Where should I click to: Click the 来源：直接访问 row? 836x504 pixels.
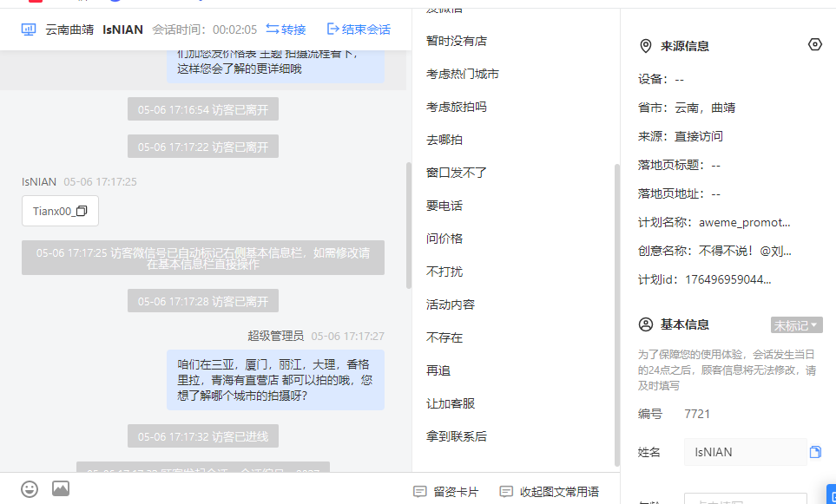click(681, 136)
